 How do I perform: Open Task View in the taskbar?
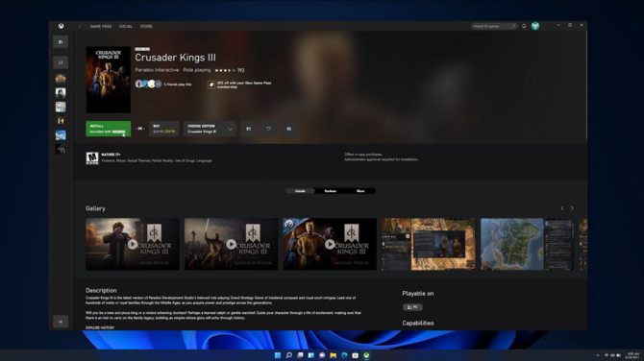point(300,355)
